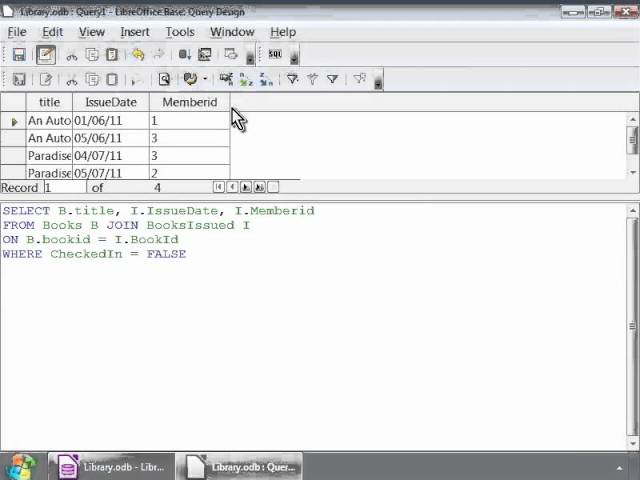Open the Tools menu

point(180,32)
